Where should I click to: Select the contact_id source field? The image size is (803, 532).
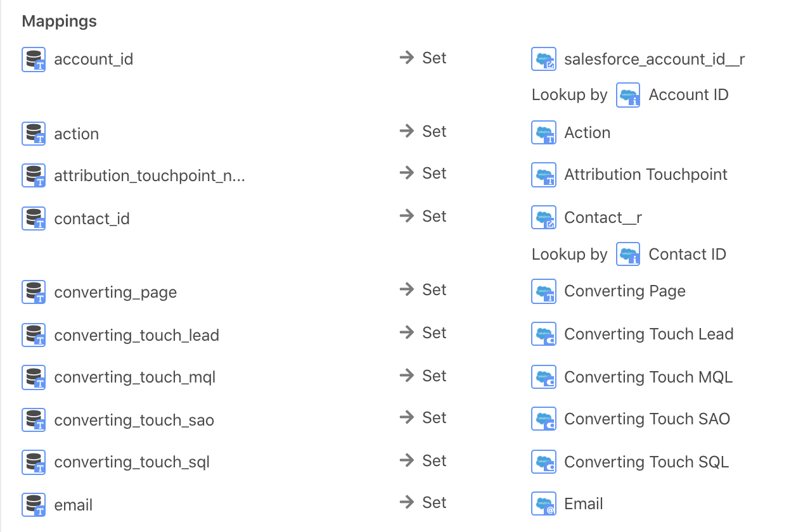point(92,218)
